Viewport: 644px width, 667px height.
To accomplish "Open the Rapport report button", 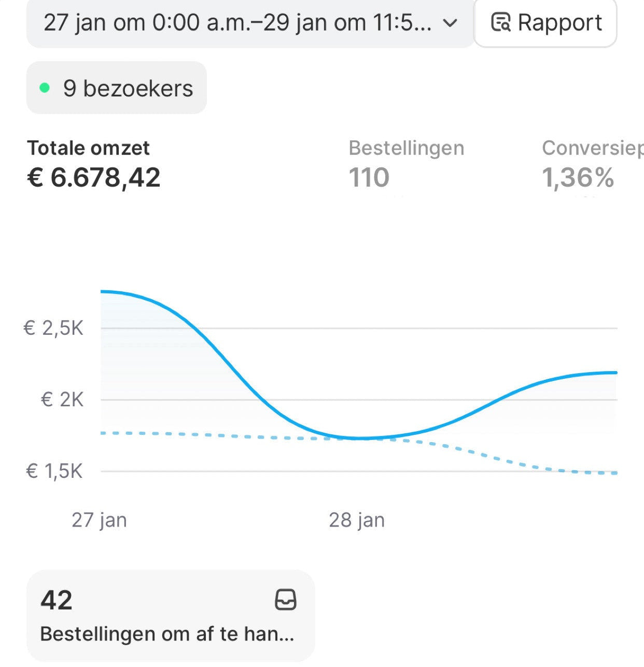I will [x=545, y=23].
